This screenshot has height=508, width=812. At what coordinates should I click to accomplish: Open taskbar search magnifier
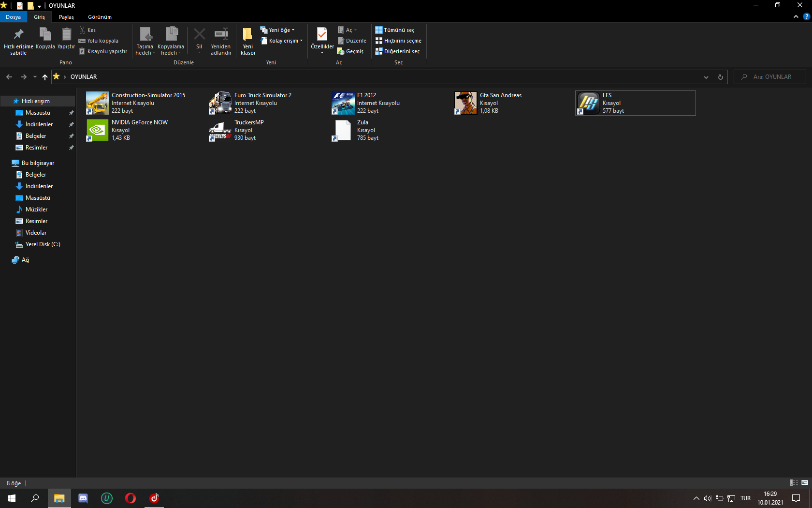point(35,498)
